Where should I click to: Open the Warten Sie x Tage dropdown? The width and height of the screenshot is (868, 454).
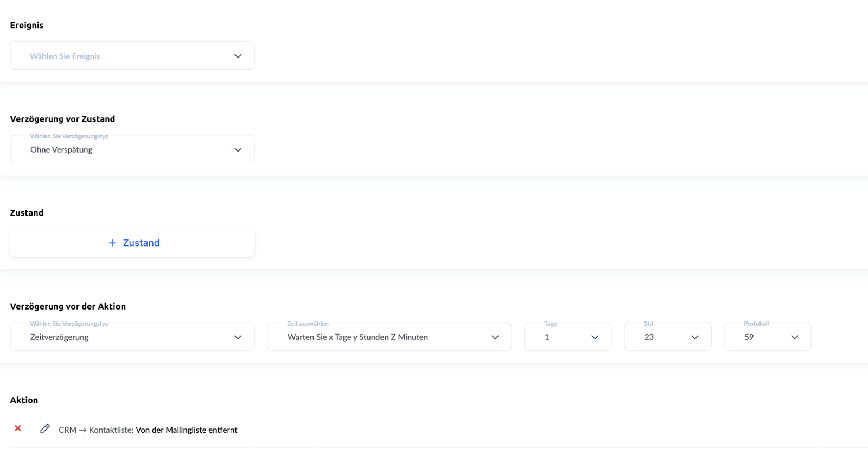coord(390,337)
